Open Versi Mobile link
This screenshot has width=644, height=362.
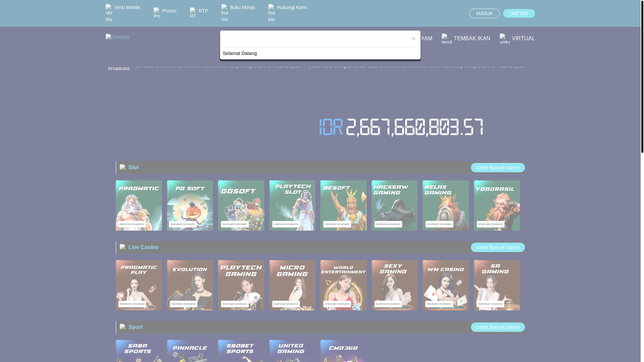coord(123,13)
